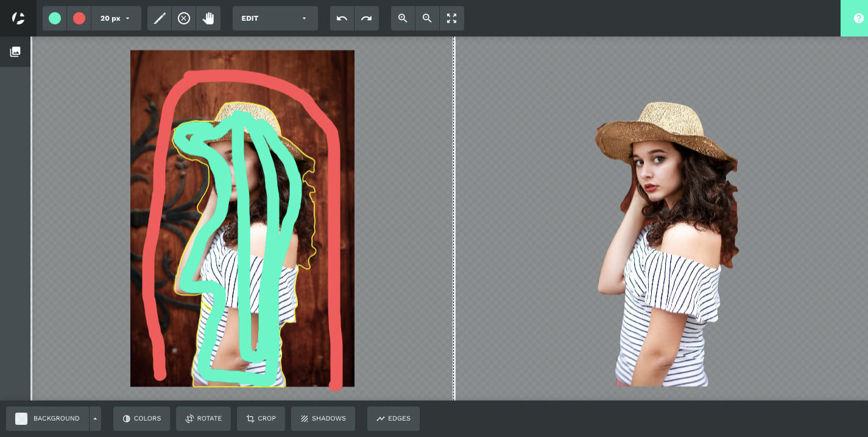The height and width of the screenshot is (437, 868).
Task: Open the Colors adjustment panel
Action: click(x=141, y=419)
